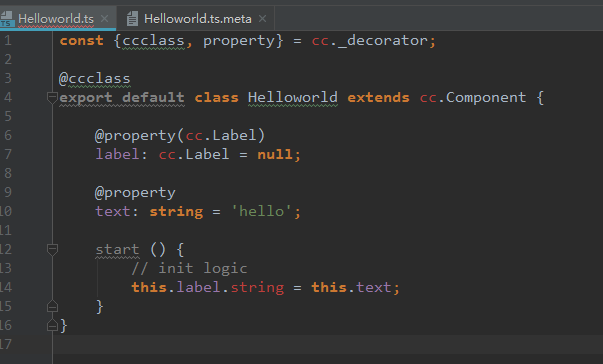The image size is (603, 364).
Task: Click the 'default' keyword on line 4
Action: coord(153,97)
